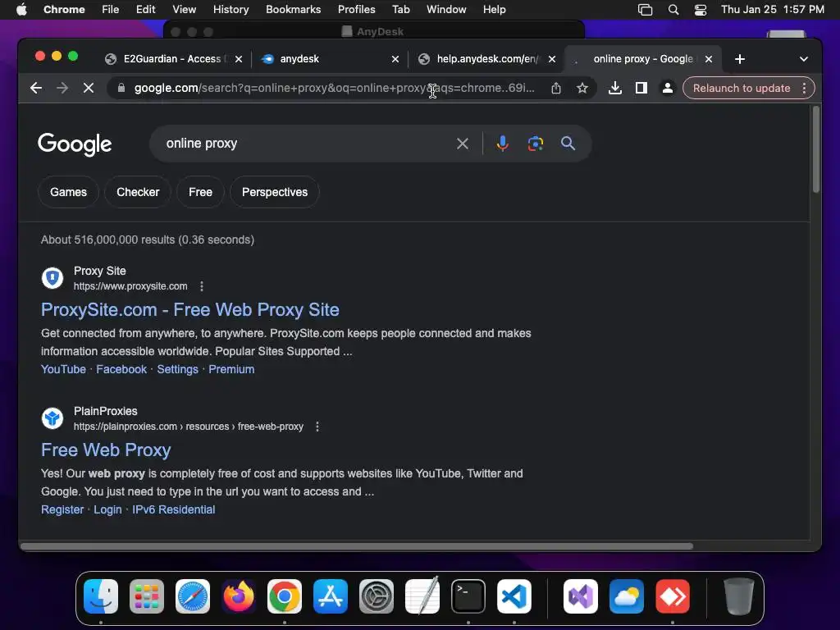Open more options for ProxySite result
The height and width of the screenshot is (630, 840).
tap(202, 286)
